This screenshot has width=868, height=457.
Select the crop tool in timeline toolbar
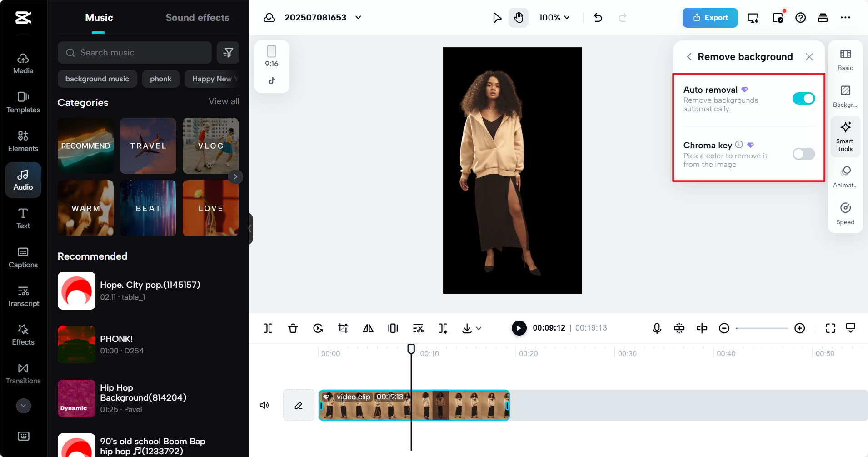point(343,328)
